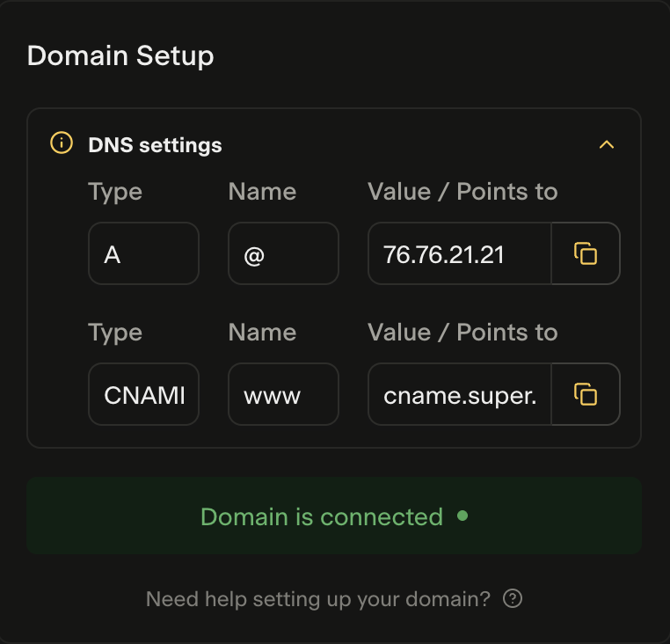Select the A record type field

tap(143, 253)
